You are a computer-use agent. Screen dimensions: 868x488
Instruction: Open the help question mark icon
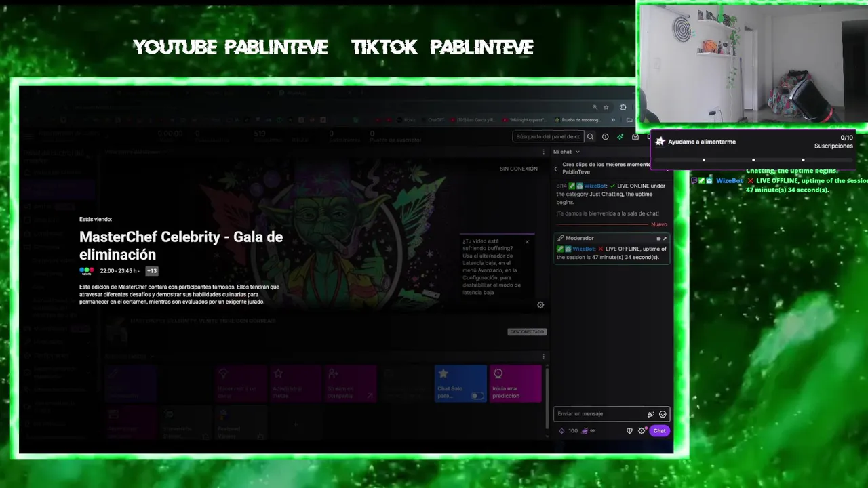point(606,136)
